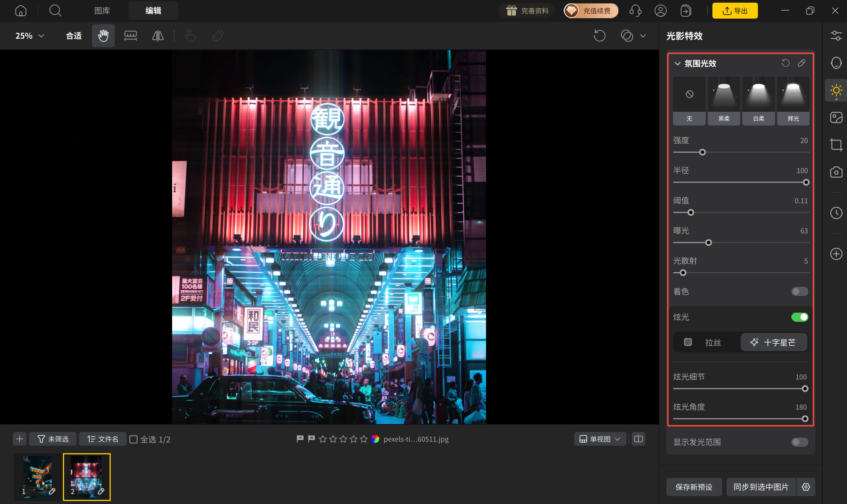The width and height of the screenshot is (847, 504).
Task: Select the hand pan tool
Action: [103, 36]
